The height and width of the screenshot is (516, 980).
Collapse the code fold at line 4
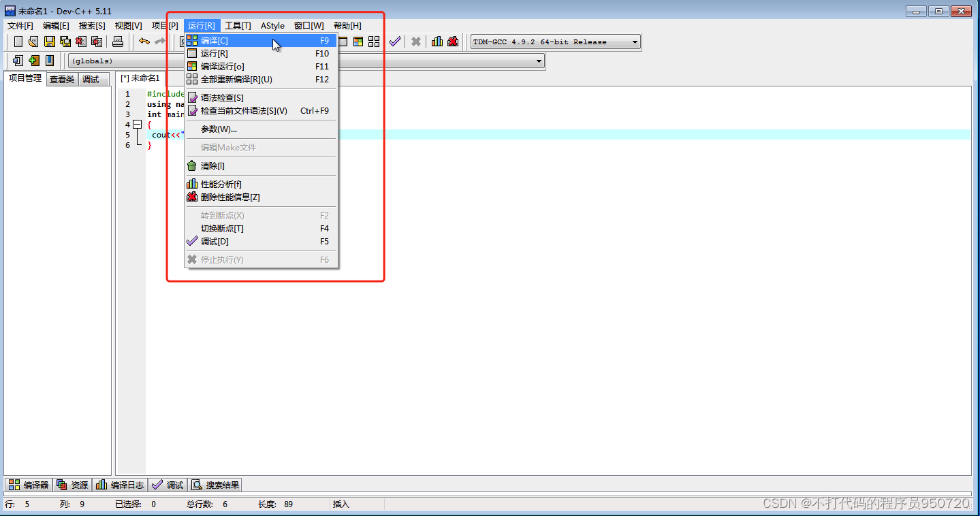point(138,125)
